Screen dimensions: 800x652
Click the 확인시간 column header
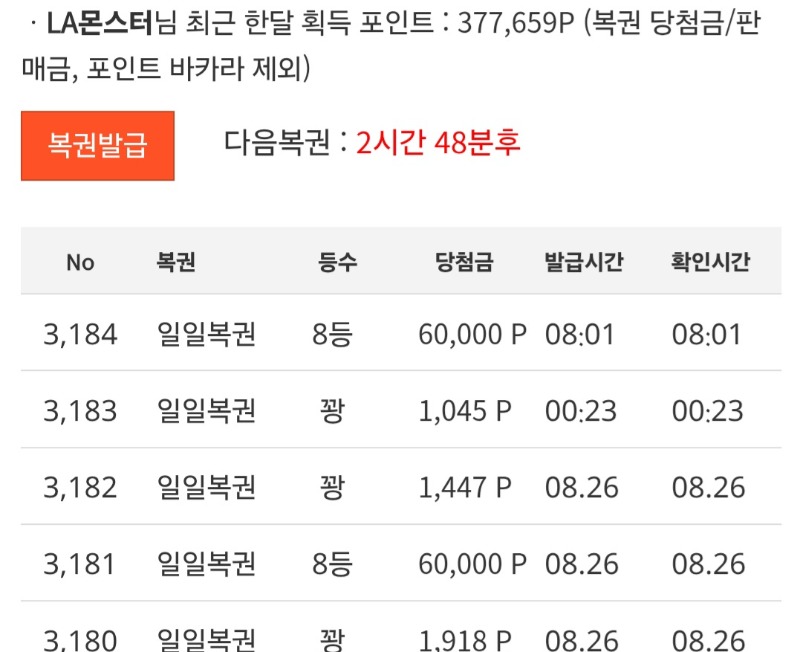click(710, 262)
